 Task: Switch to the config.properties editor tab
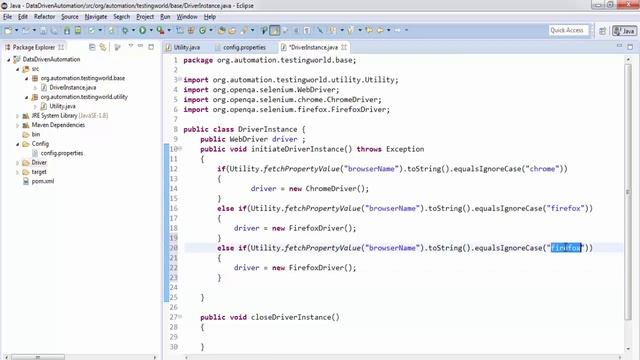(x=241, y=47)
